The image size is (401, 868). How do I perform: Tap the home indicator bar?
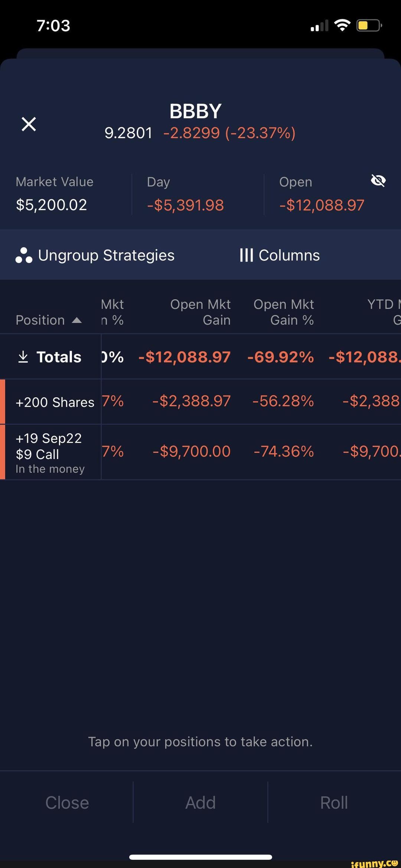point(200,857)
